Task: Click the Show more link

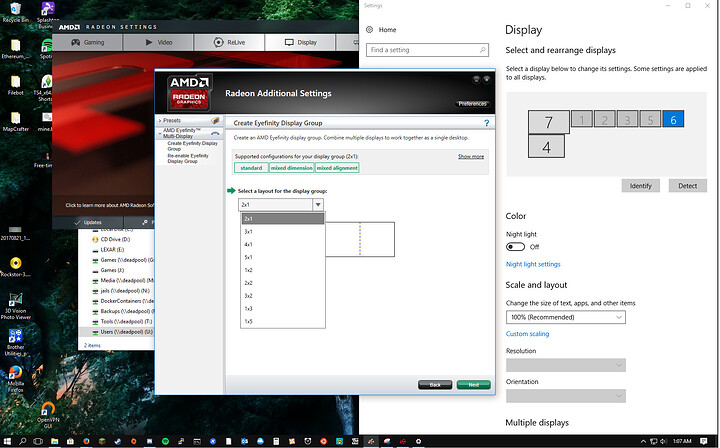Action: click(471, 157)
